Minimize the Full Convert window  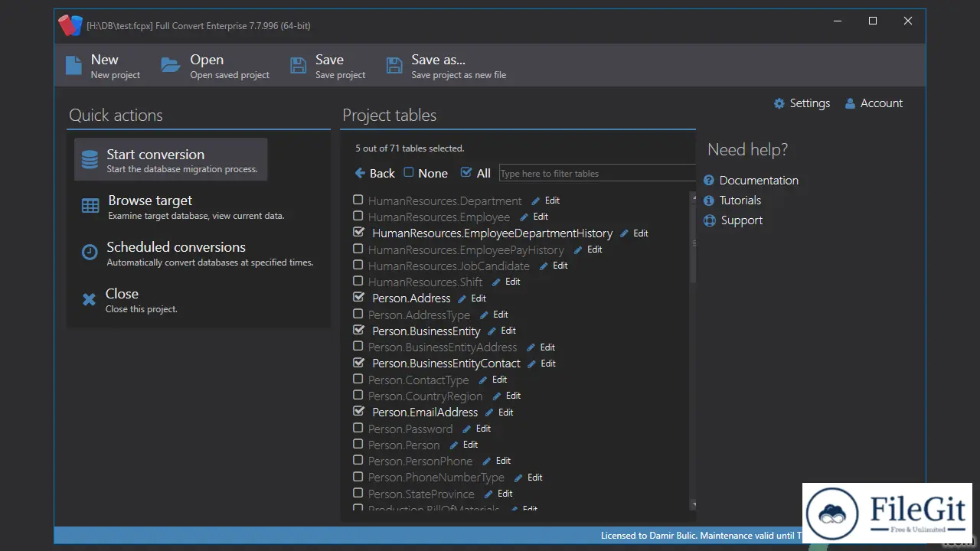coord(838,21)
